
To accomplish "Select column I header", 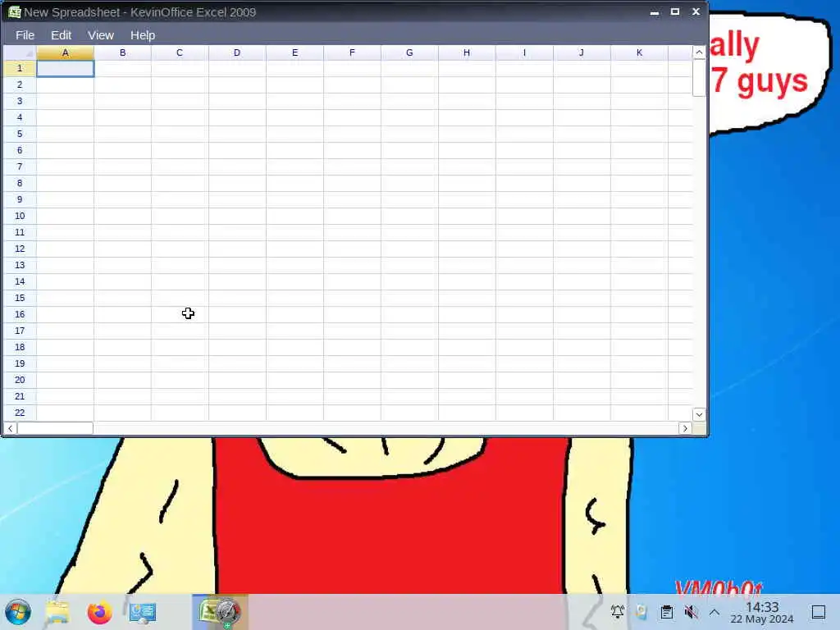I will 524,52.
